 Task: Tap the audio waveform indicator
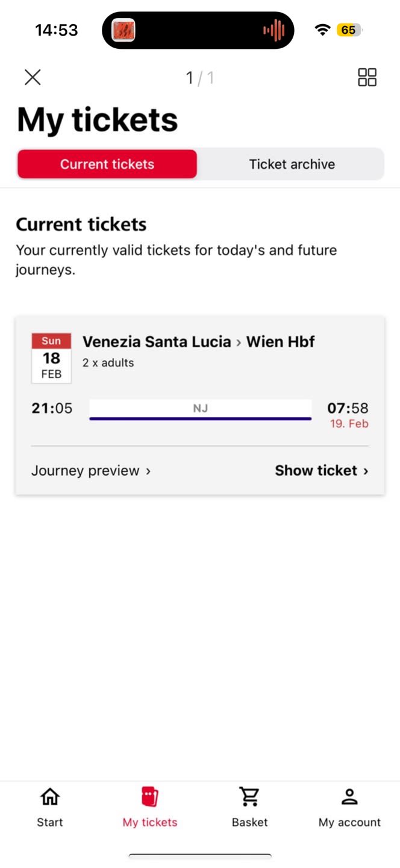[274, 30]
